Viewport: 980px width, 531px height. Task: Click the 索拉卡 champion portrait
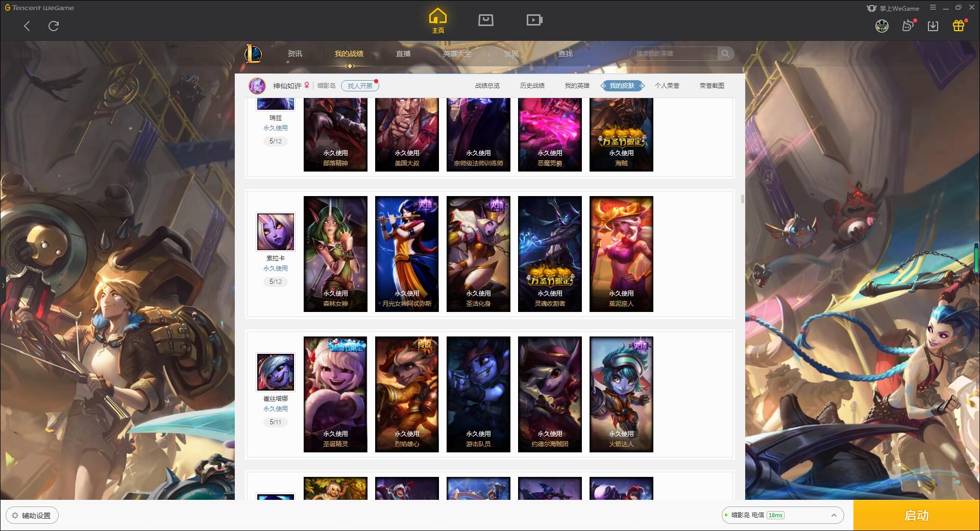coord(276,232)
